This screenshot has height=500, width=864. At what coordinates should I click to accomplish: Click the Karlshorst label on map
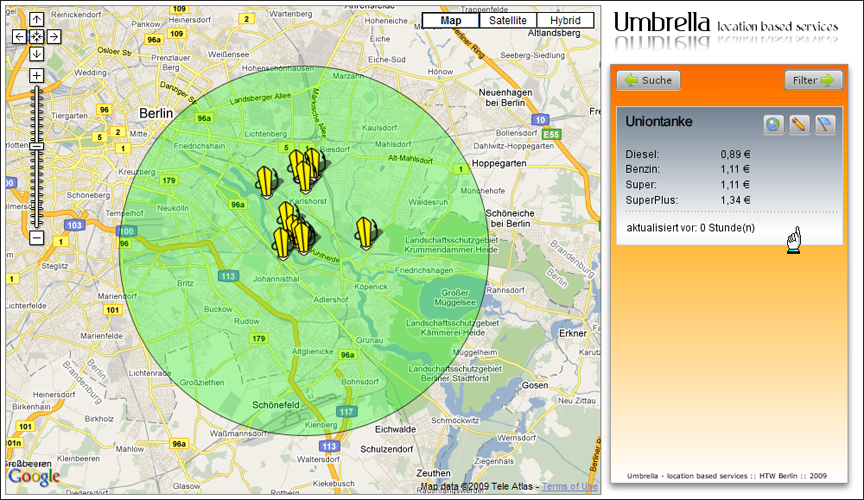coord(307,201)
